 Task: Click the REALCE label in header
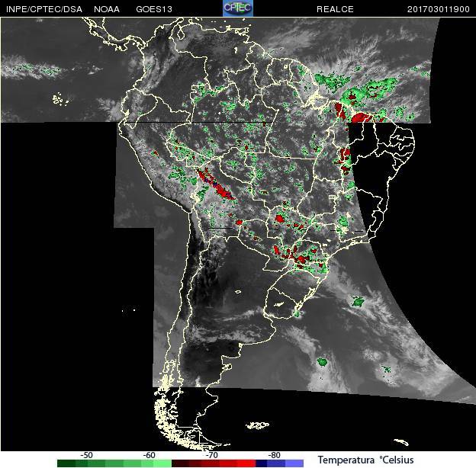point(335,9)
